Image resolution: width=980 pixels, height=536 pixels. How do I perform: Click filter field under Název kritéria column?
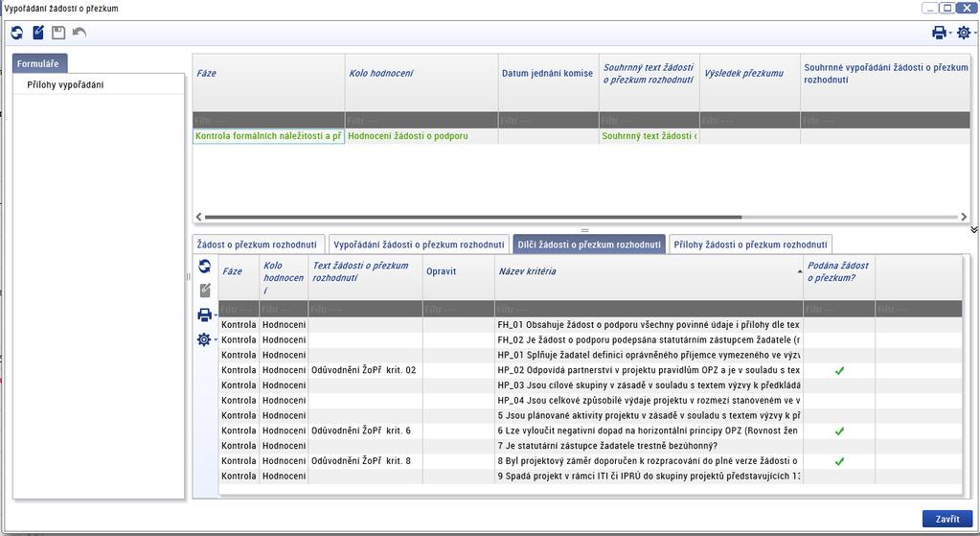click(x=649, y=309)
